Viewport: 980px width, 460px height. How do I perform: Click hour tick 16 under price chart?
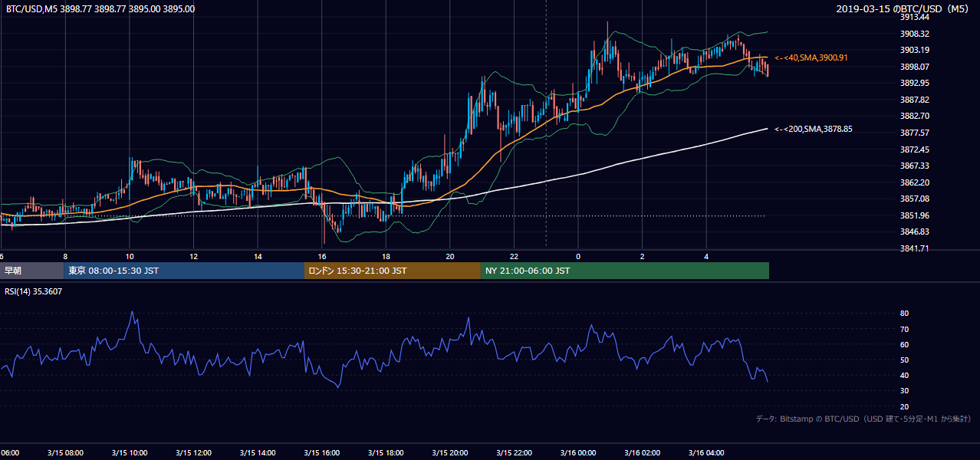point(322,256)
